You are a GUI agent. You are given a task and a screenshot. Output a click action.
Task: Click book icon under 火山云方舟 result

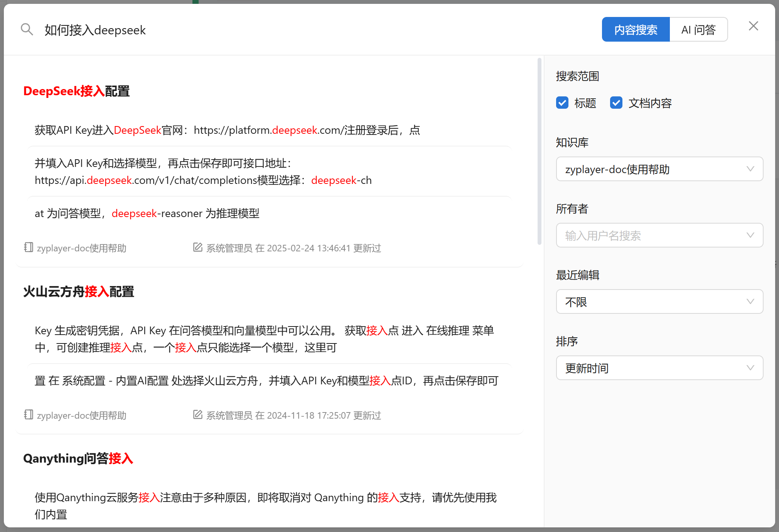pyautogui.click(x=29, y=415)
